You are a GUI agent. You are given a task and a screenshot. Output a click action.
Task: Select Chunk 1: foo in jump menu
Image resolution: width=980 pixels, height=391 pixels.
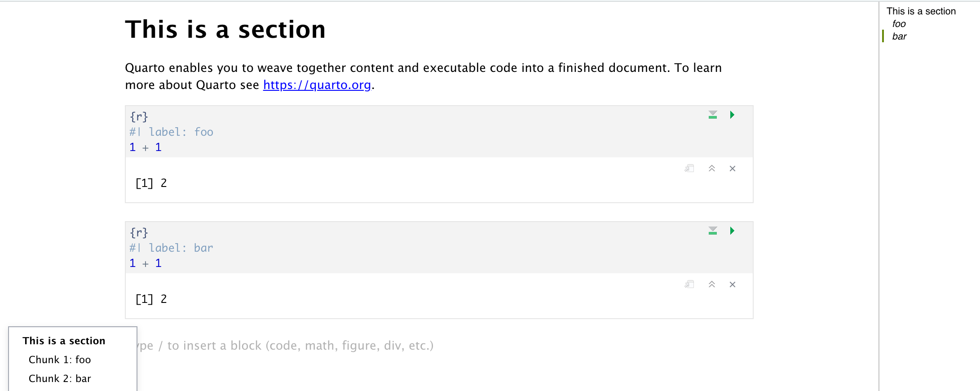tap(60, 360)
